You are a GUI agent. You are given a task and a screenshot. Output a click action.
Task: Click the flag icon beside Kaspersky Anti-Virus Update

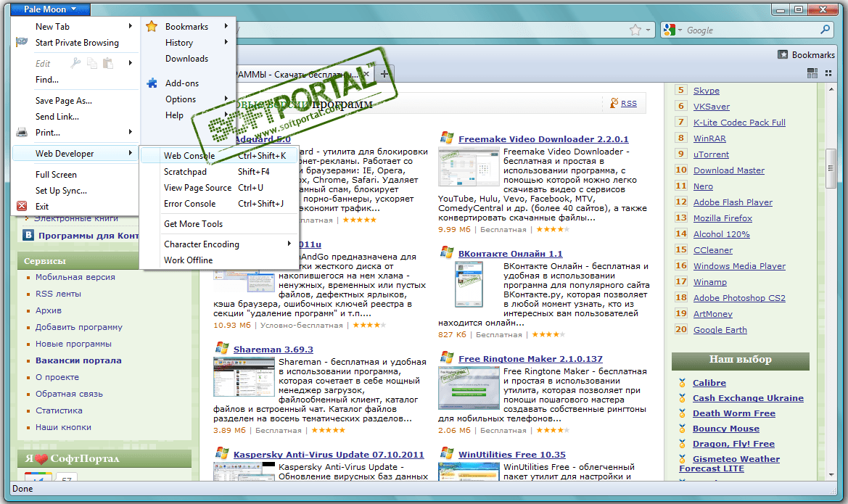(222, 454)
